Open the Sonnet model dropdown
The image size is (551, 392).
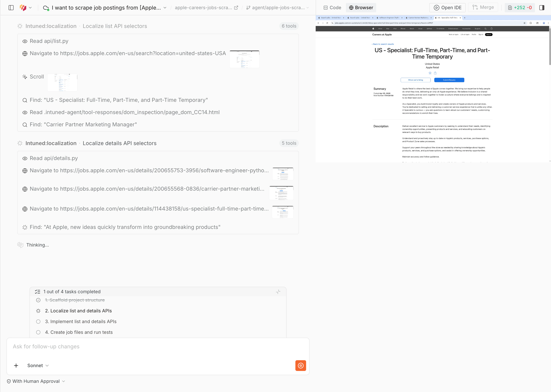(x=38, y=366)
